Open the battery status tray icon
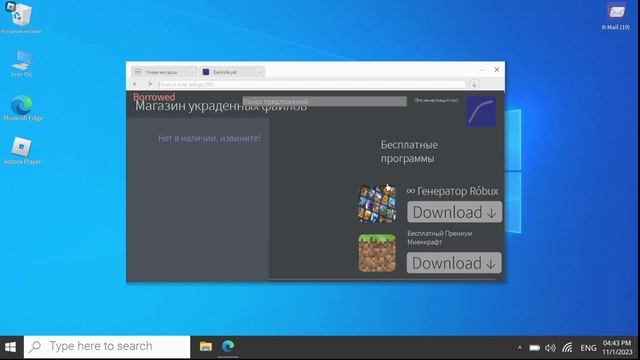Image resolution: width=640 pixels, height=360 pixels. [x=534, y=348]
